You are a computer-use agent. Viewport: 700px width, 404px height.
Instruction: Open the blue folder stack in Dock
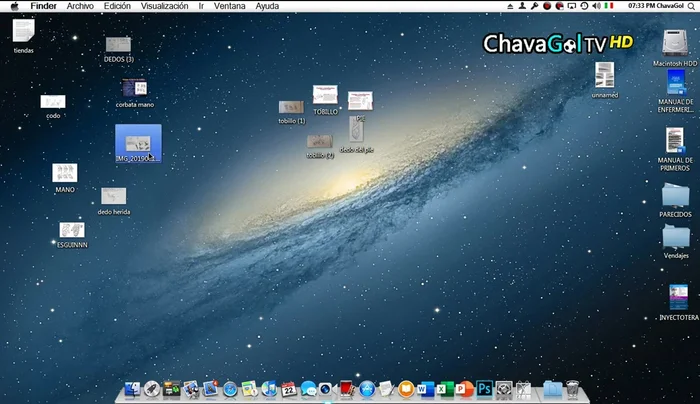click(553, 389)
